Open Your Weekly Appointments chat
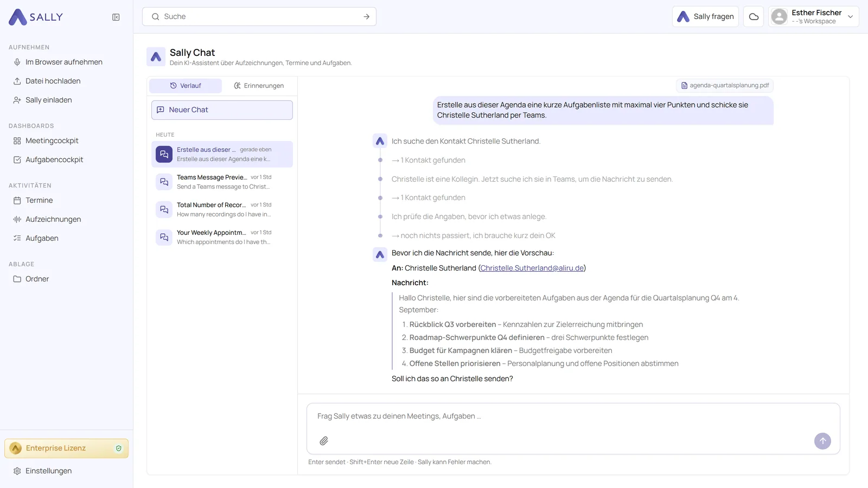The width and height of the screenshot is (868, 488). pos(222,237)
